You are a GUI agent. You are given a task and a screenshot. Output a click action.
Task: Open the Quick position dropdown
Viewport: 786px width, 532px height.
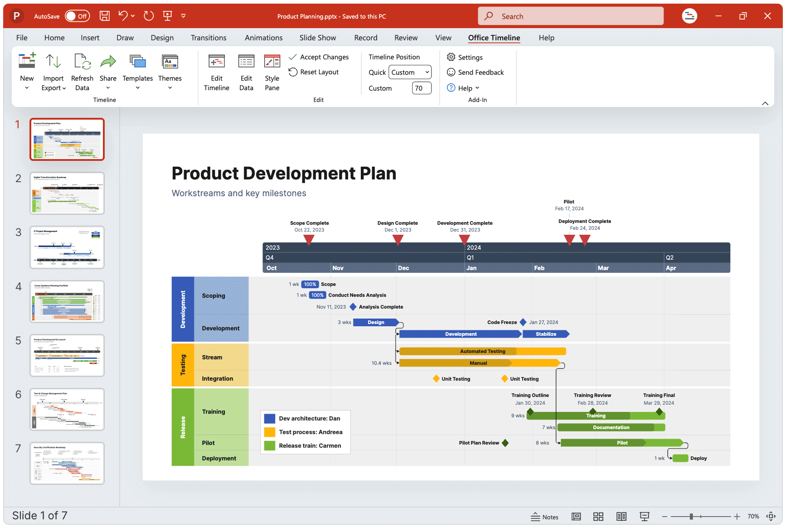[410, 73]
